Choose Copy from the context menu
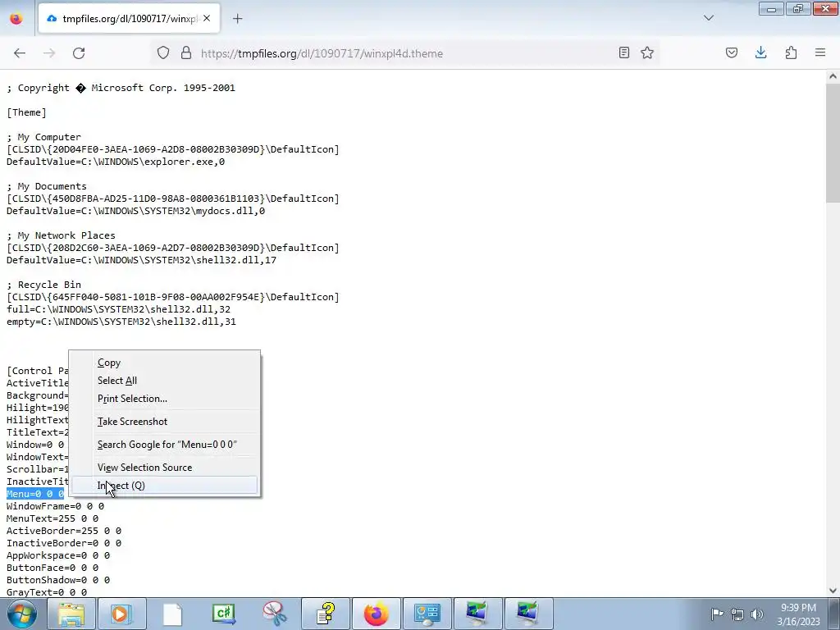This screenshot has width=840, height=630. point(164,363)
